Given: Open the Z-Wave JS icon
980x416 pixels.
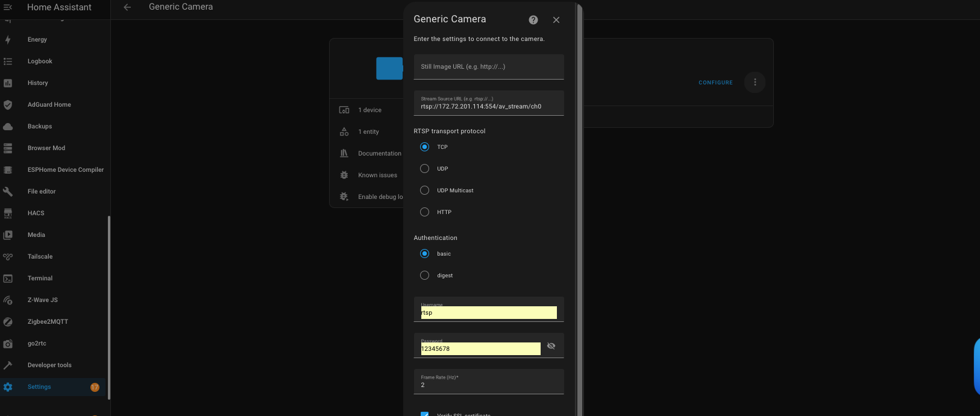Looking at the screenshot, I should (8, 300).
